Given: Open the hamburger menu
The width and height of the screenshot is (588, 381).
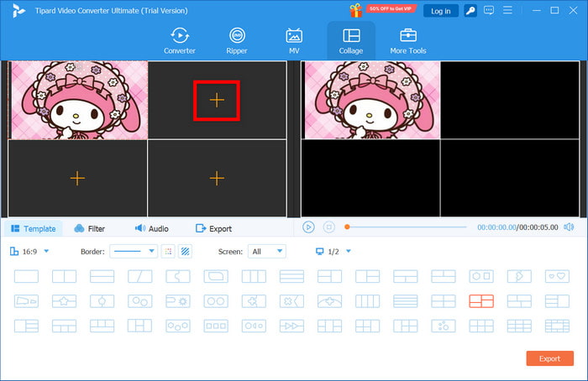Looking at the screenshot, I should (507, 10).
